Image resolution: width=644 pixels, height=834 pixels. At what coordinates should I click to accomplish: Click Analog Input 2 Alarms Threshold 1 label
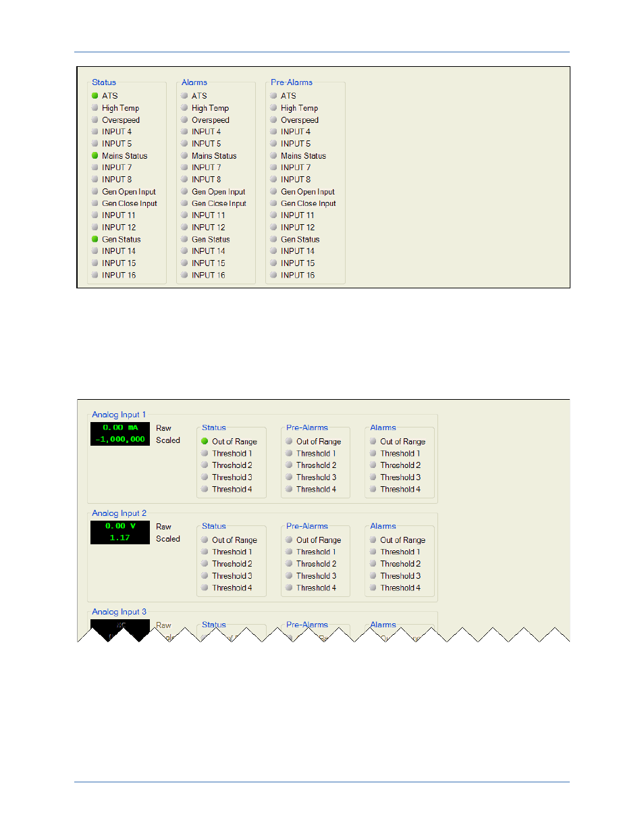point(400,552)
